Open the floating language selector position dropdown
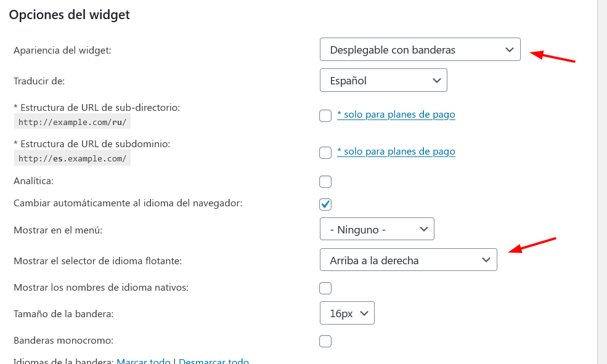 [408, 260]
